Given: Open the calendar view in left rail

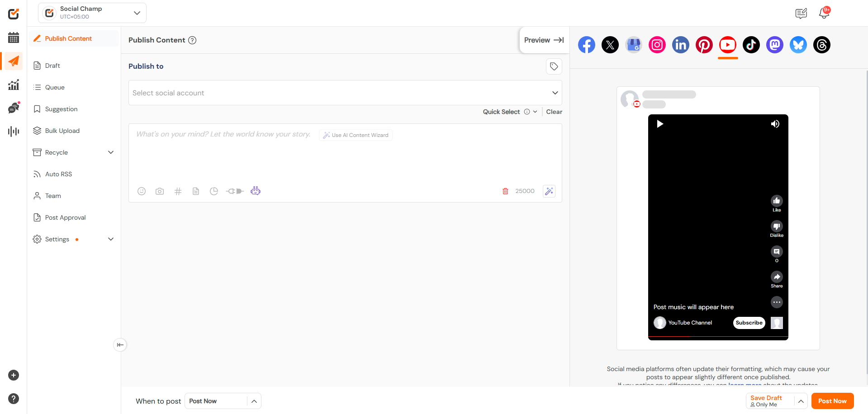Looking at the screenshot, I should (14, 38).
